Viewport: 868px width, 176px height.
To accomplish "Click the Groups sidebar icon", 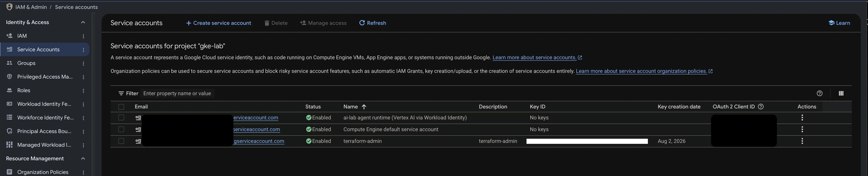I will click(9, 63).
